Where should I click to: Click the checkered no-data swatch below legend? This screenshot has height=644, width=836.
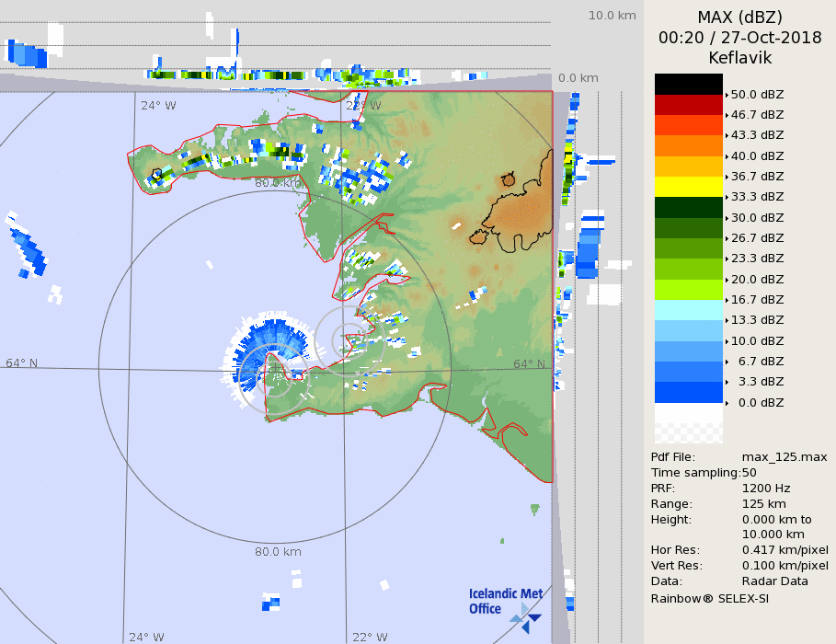pyautogui.click(x=689, y=423)
